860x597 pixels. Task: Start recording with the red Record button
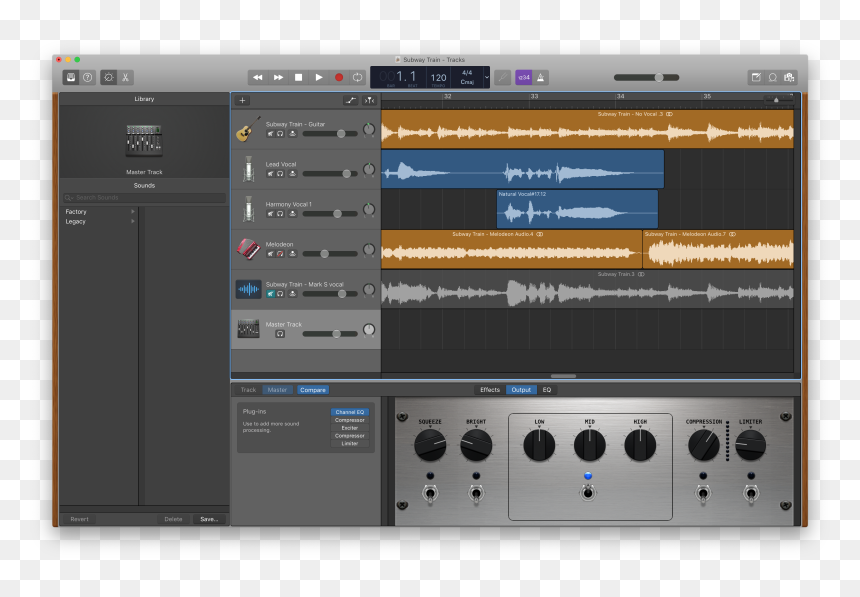point(339,77)
